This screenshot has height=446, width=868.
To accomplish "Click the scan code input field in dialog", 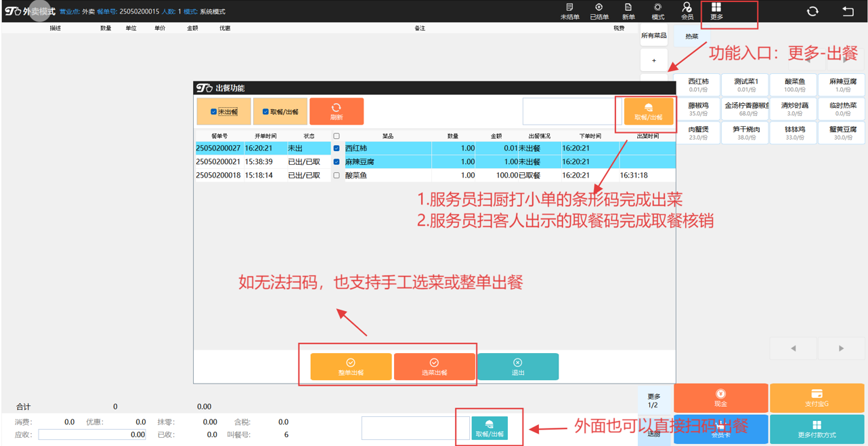I will [x=567, y=112].
